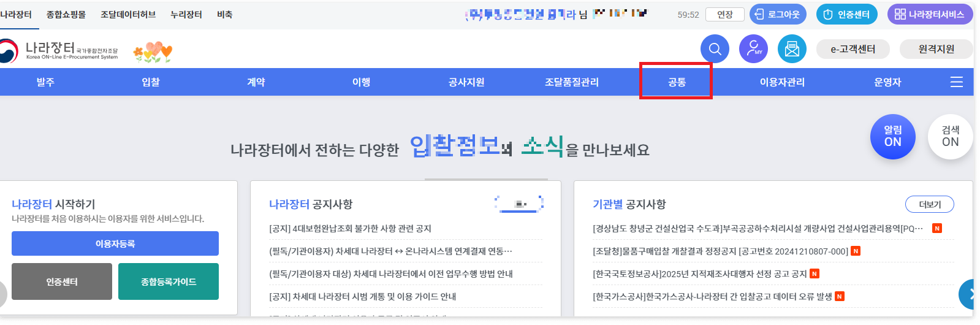Image resolution: width=980 pixels, height=325 pixels.
Task: Open the 인증센터 button in top bar
Action: tap(847, 14)
